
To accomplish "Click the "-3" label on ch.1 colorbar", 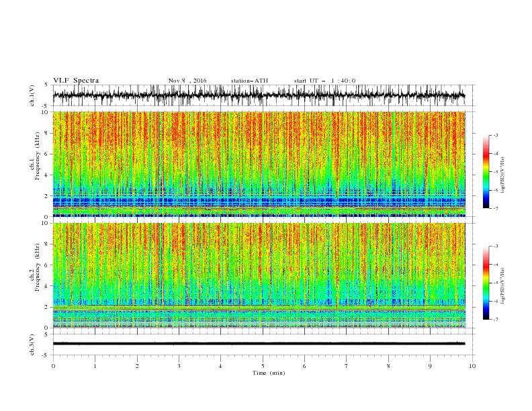I will (x=495, y=135).
